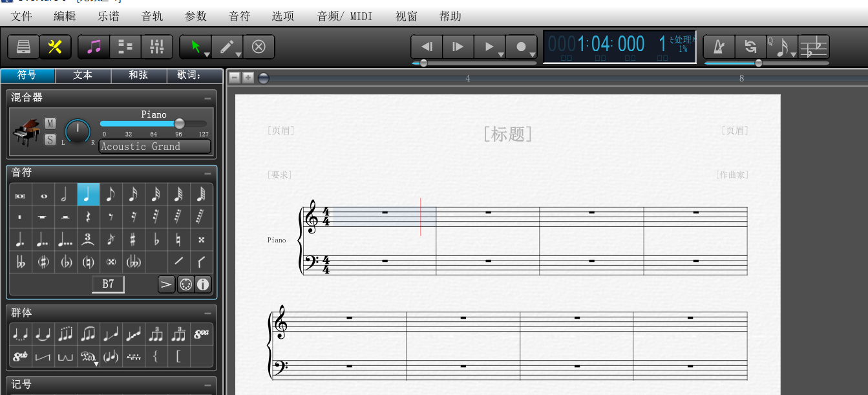Select the half note duration
Image resolution: width=868 pixels, height=395 pixels.
coord(66,195)
